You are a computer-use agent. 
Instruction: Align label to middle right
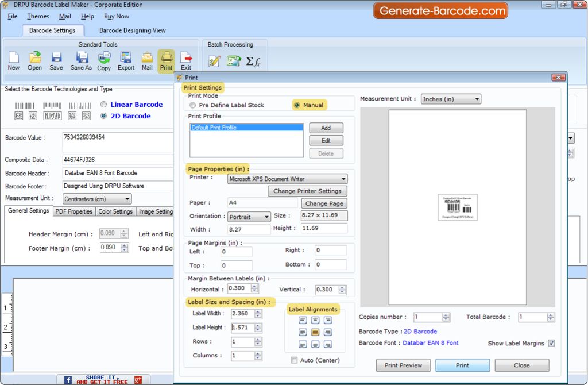pyautogui.click(x=328, y=332)
